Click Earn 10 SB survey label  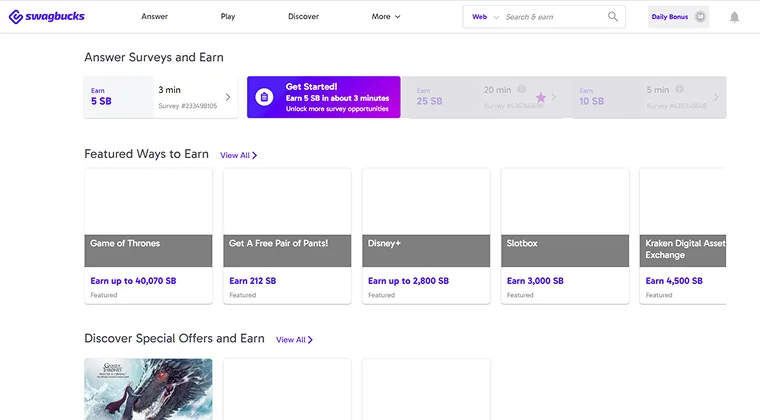tap(592, 97)
